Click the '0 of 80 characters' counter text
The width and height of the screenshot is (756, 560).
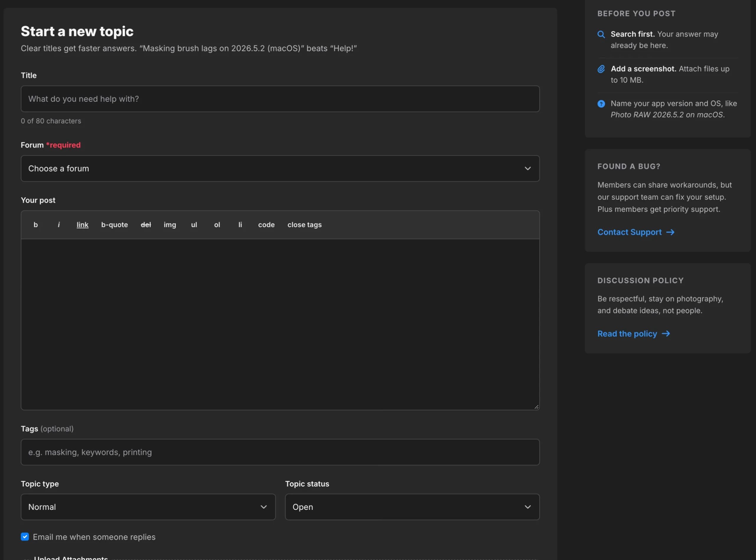[51, 121]
